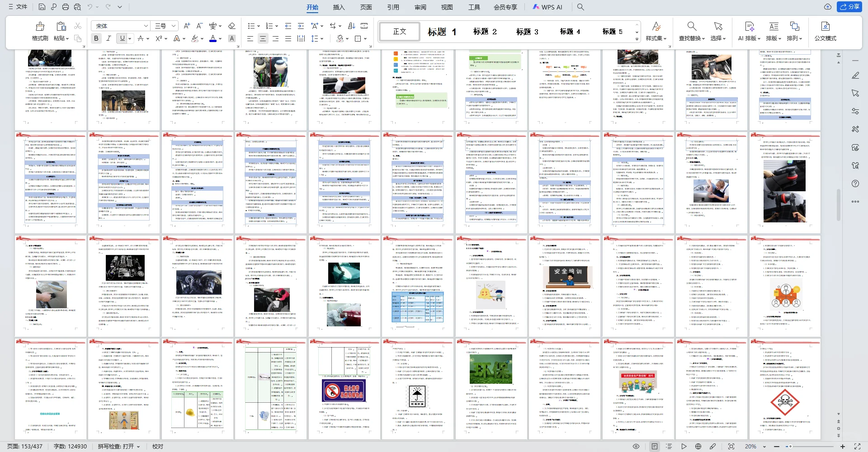
Task: Click the help question mark in right sidebar
Action: (x=855, y=184)
